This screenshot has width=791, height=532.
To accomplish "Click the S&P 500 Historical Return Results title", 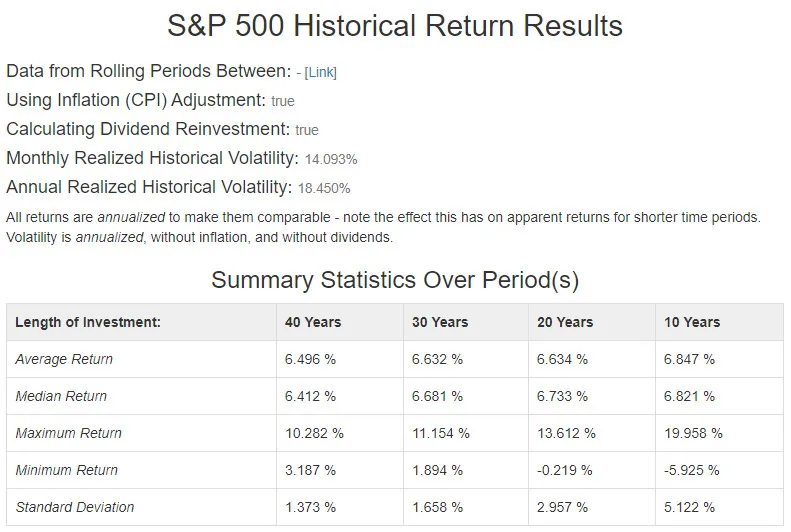I will (x=395, y=26).
